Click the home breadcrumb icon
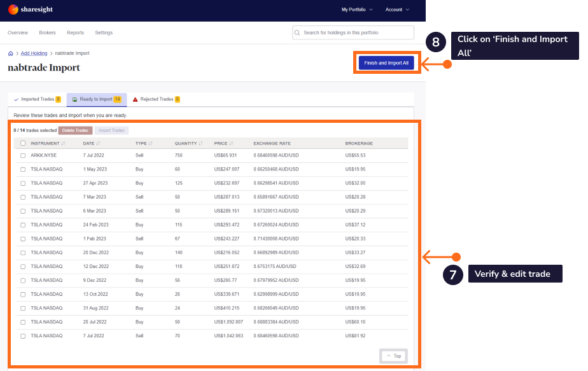 click(x=10, y=53)
